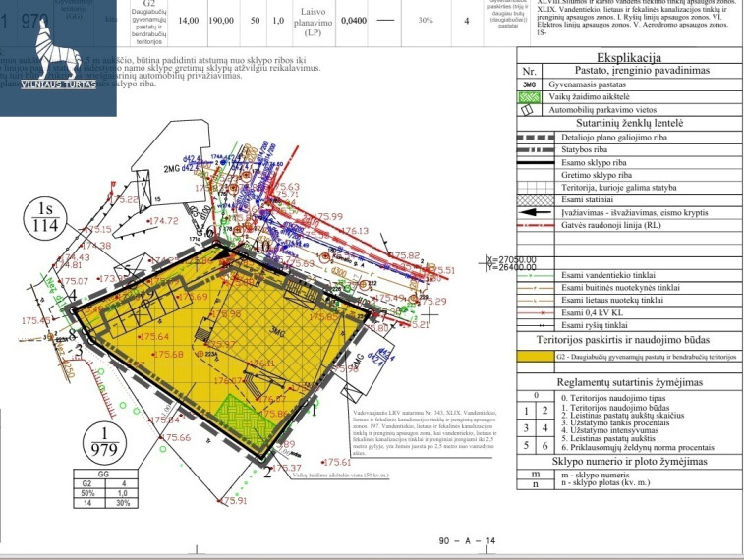Click 'Sklypo numerio ir ploto žymėjimas' heading
The height and width of the screenshot is (560, 744).
coord(629,462)
